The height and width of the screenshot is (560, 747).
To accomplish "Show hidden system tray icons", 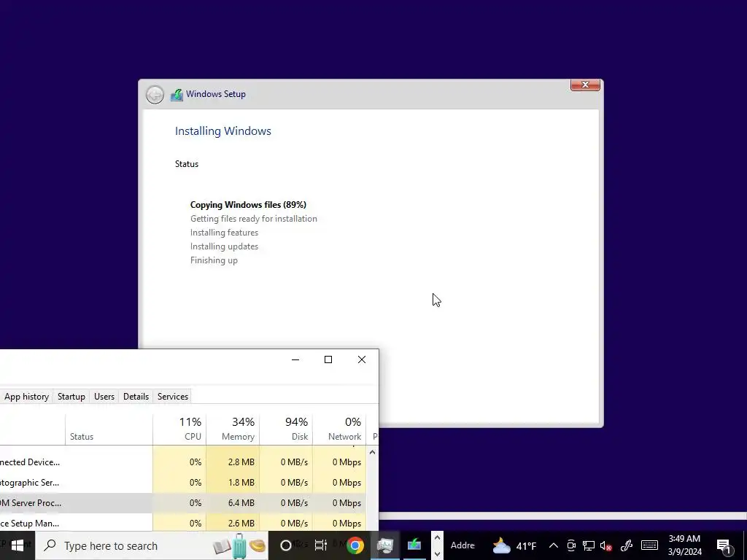I will (x=553, y=545).
